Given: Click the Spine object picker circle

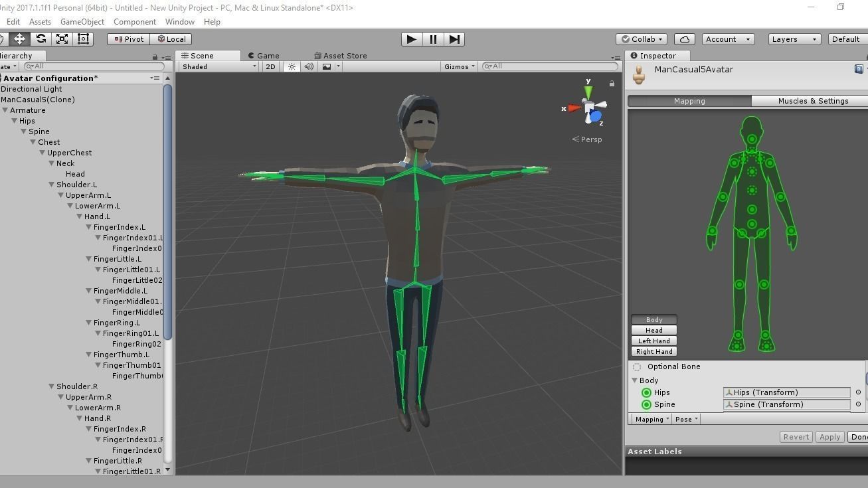Looking at the screenshot, I should coord(858,404).
